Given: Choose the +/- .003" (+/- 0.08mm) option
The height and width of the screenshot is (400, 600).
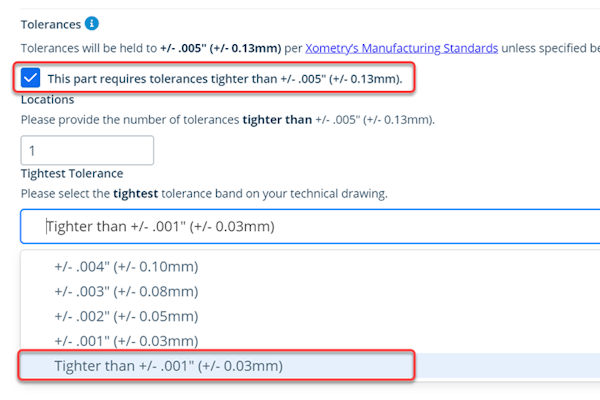Looking at the screenshot, I should [x=126, y=291].
